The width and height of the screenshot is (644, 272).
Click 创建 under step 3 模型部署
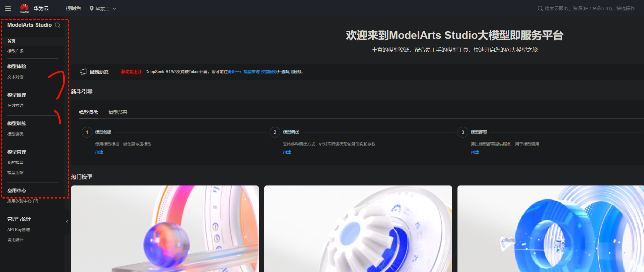coord(475,153)
